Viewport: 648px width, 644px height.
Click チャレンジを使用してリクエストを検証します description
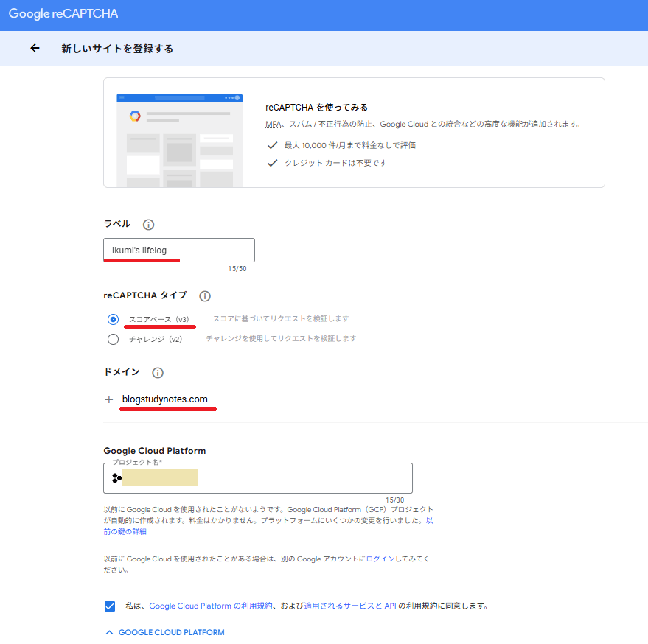coord(281,338)
